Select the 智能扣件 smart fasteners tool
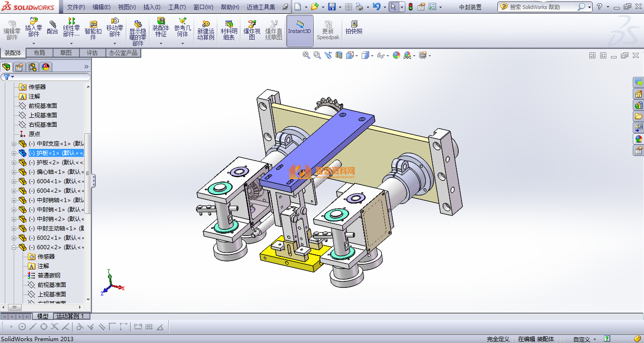 [93, 30]
